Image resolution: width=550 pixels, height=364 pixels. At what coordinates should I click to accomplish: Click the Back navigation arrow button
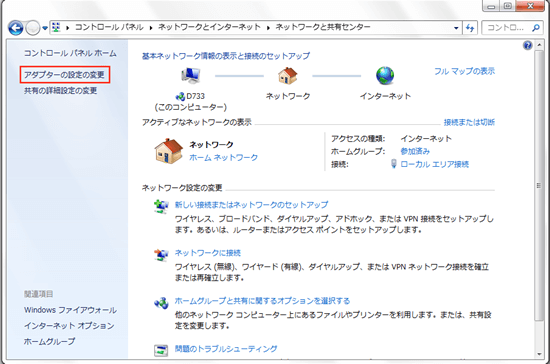[x=16, y=28]
